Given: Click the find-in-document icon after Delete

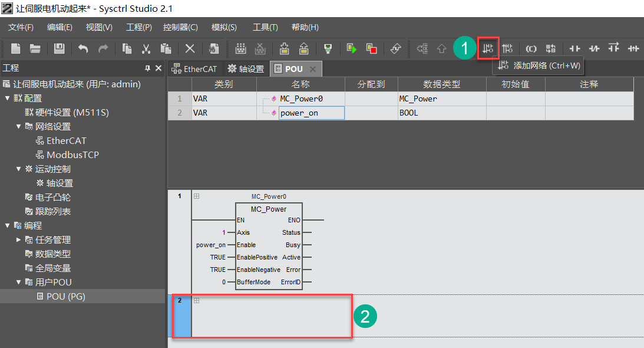Looking at the screenshot, I should (213, 48).
